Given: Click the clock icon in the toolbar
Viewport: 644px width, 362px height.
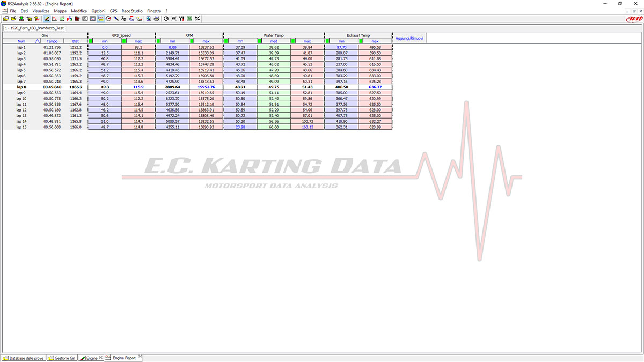Looking at the screenshot, I should click(166, 18).
